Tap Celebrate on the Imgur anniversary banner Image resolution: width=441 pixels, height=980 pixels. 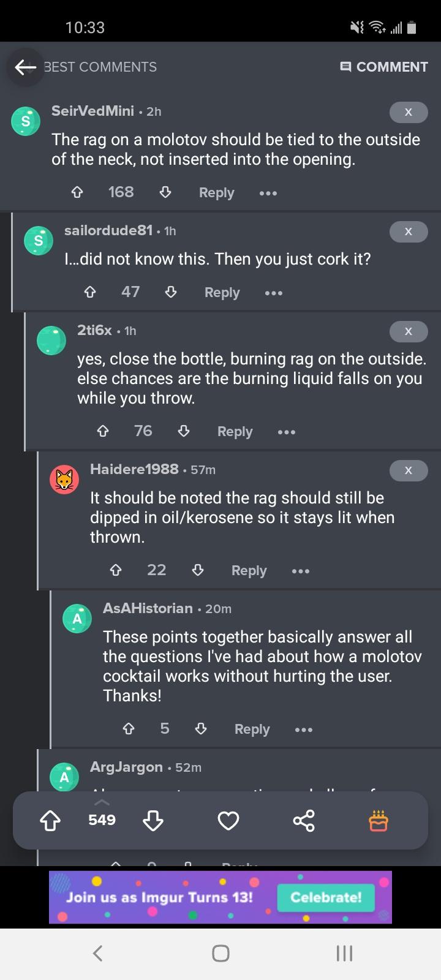pyautogui.click(x=325, y=897)
